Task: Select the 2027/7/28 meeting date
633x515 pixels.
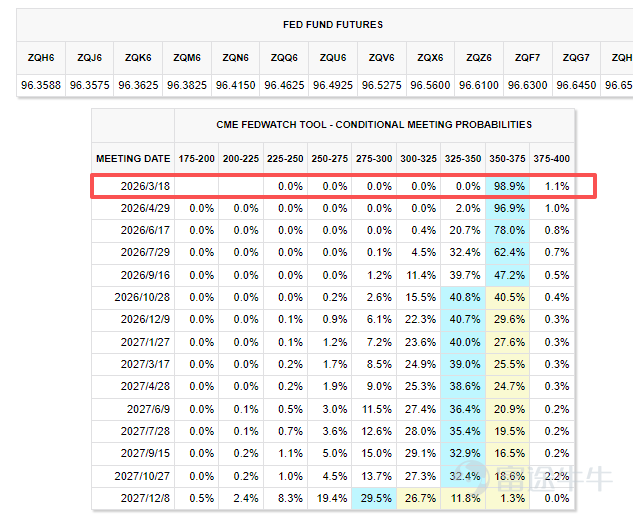Action: [145, 431]
